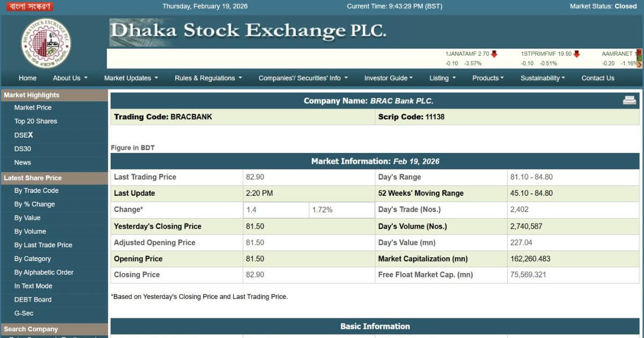644x338 pixels.
Task: Expand the About Us dropdown menu
Action: 70,78
